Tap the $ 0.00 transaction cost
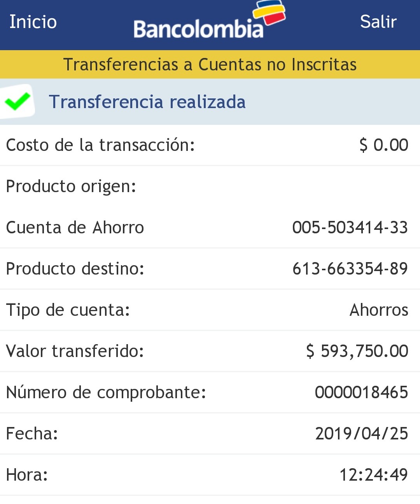This screenshot has height=504, width=420. 383,145
